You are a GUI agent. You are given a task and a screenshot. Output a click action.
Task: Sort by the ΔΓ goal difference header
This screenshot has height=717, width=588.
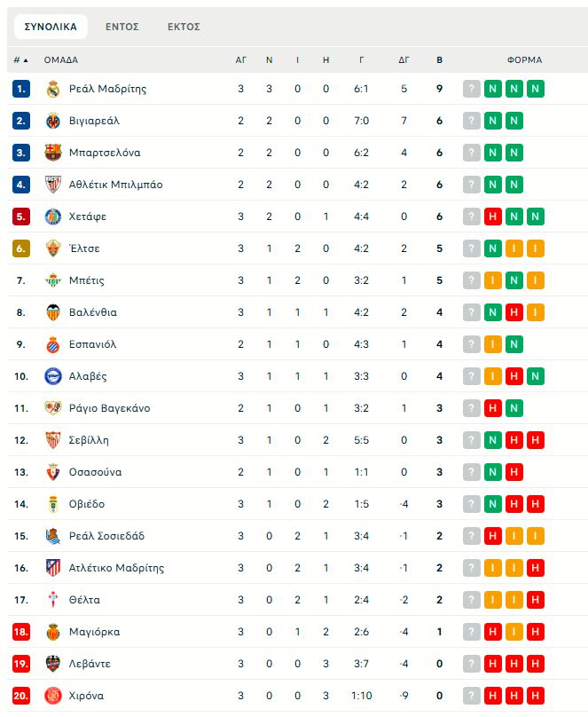pos(404,60)
